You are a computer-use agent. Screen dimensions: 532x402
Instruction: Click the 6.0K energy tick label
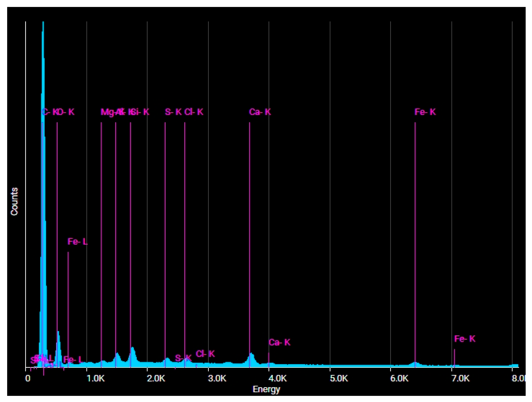(400, 378)
